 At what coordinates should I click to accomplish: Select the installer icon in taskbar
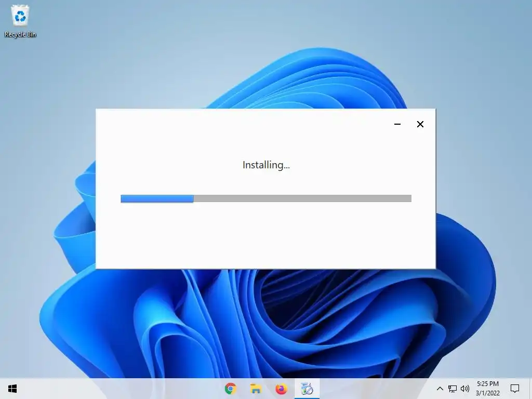307,389
